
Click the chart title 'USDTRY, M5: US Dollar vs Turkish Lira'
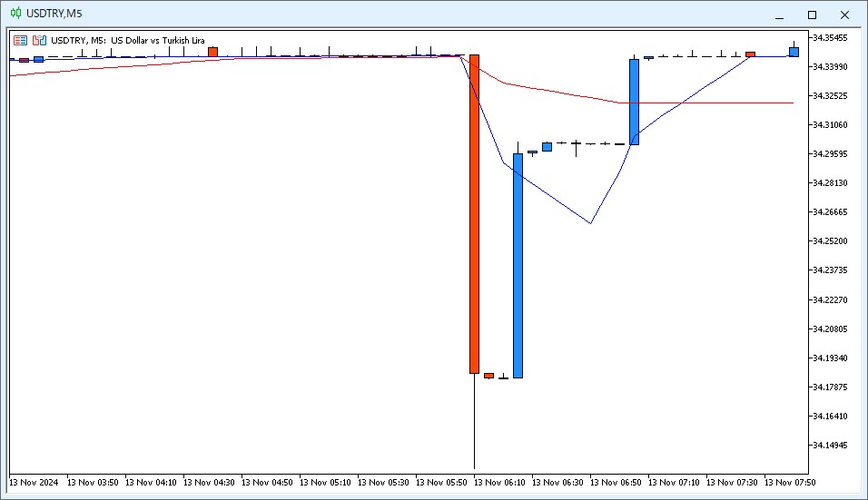128,40
